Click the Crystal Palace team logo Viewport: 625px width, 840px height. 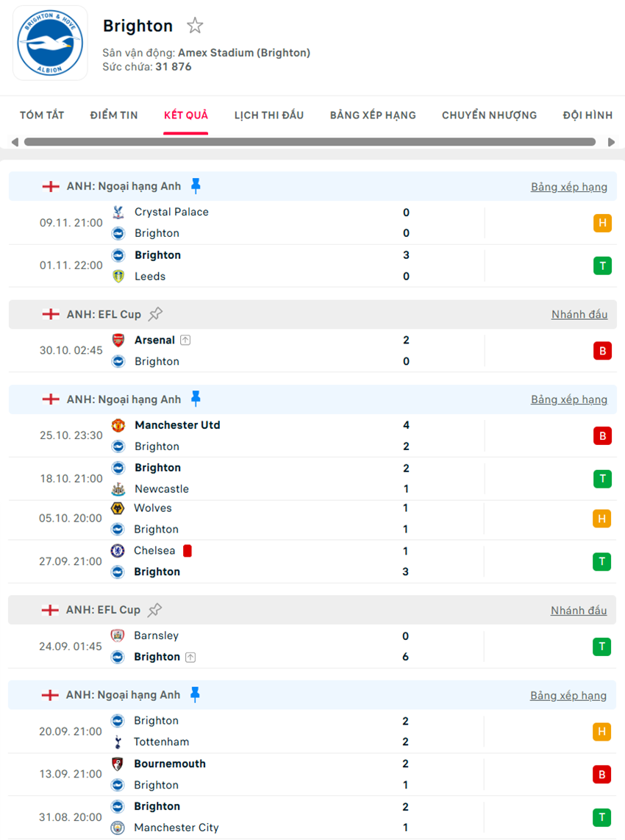tap(120, 212)
